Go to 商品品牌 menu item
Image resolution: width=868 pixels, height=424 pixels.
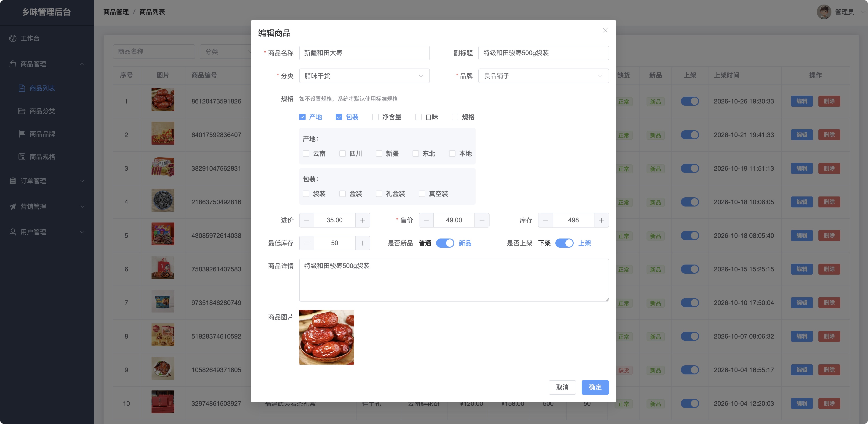point(47,134)
